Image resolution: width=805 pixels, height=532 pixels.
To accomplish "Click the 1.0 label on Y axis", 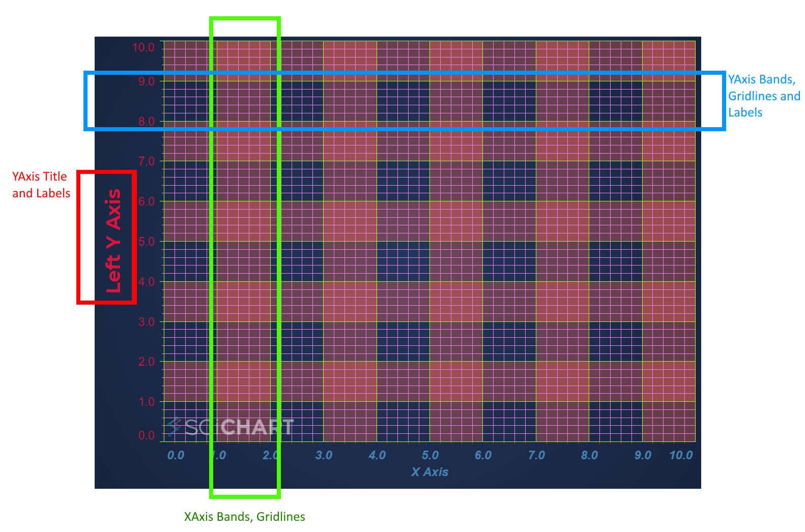I will click(146, 402).
